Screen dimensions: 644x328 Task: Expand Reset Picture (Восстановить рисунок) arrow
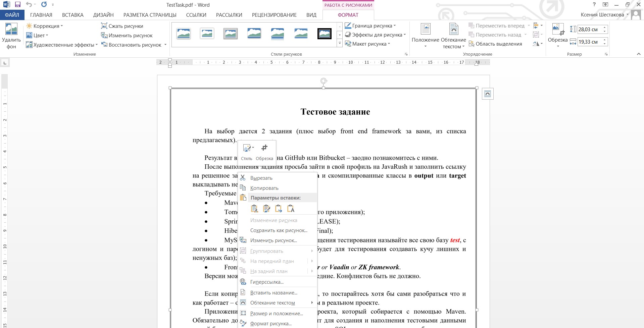[x=165, y=45]
